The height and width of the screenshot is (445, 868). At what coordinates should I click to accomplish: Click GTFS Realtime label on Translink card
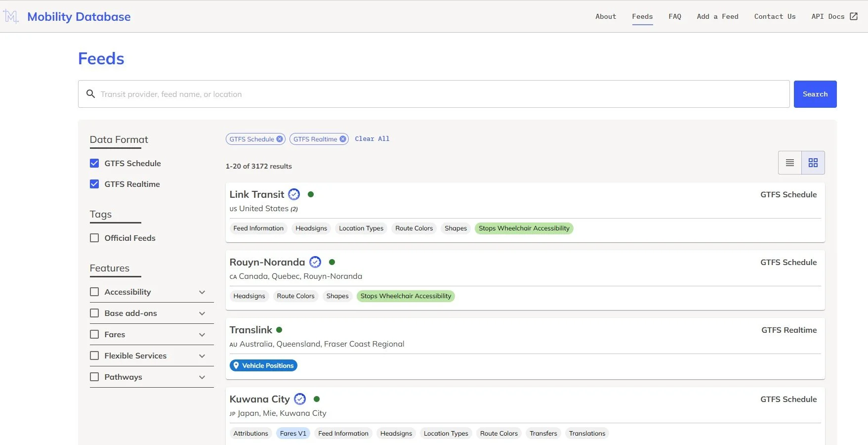(789, 330)
